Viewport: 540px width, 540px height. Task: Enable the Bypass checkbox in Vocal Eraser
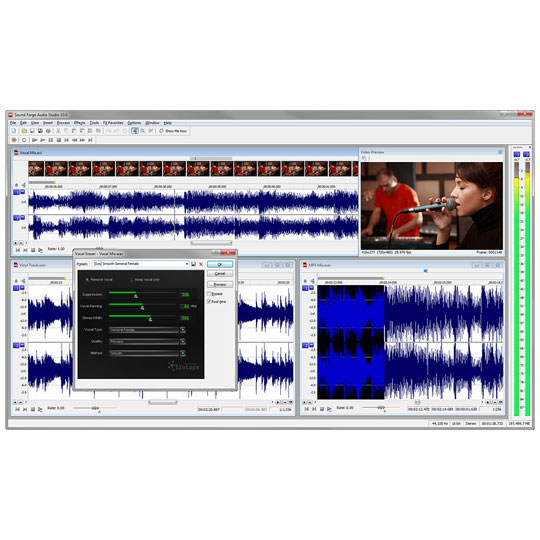[x=209, y=294]
